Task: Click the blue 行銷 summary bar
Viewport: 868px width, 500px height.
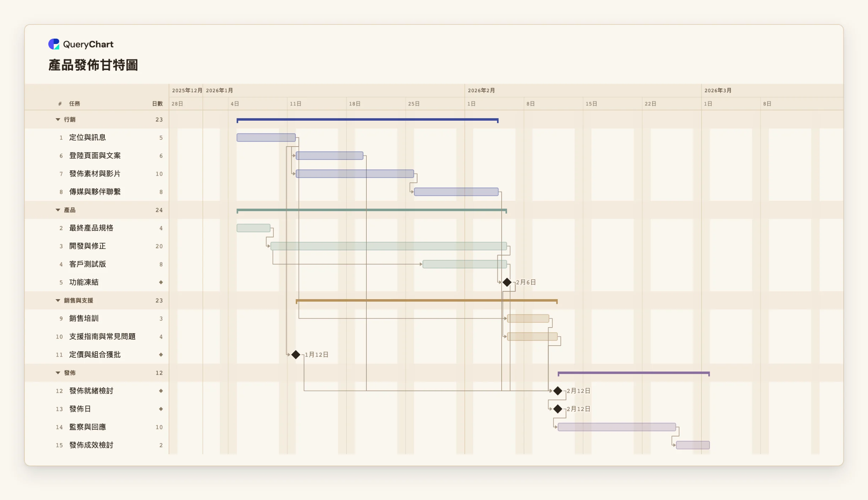Action: [367, 120]
